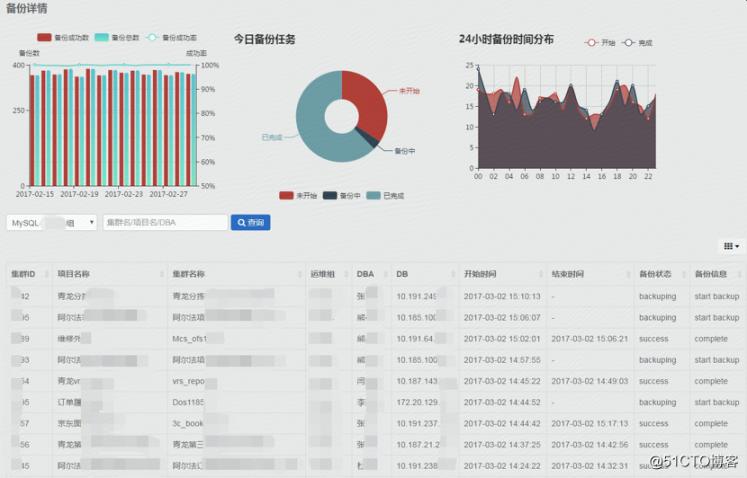The height and width of the screenshot is (478, 747).
Task: Open the table columns grid dropdown
Action: (730, 246)
